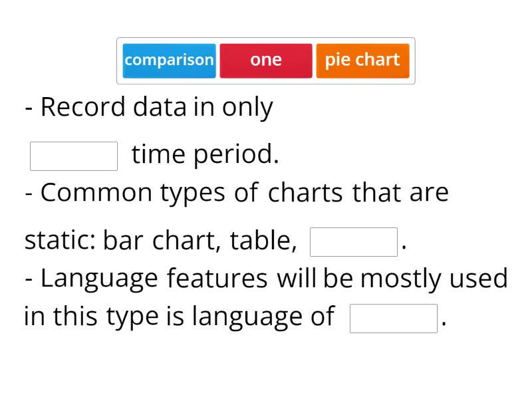Select the orange 'pie chart' word tile

click(362, 60)
